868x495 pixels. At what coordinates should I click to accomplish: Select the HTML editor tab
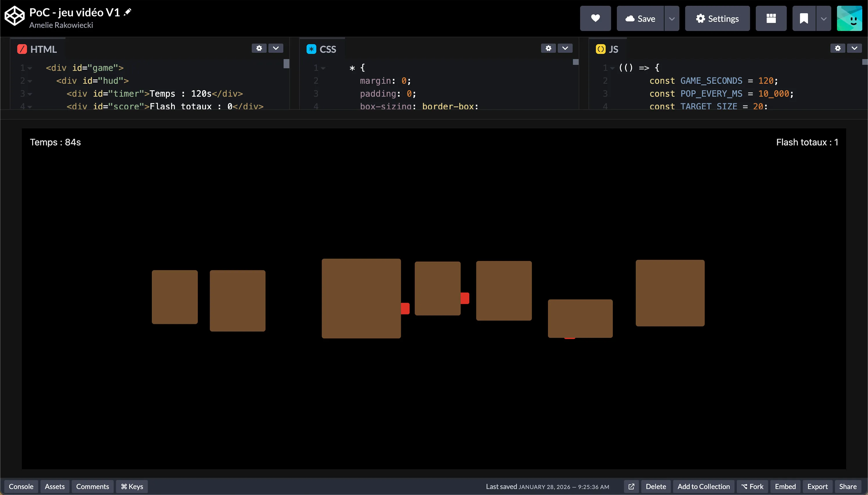point(37,49)
